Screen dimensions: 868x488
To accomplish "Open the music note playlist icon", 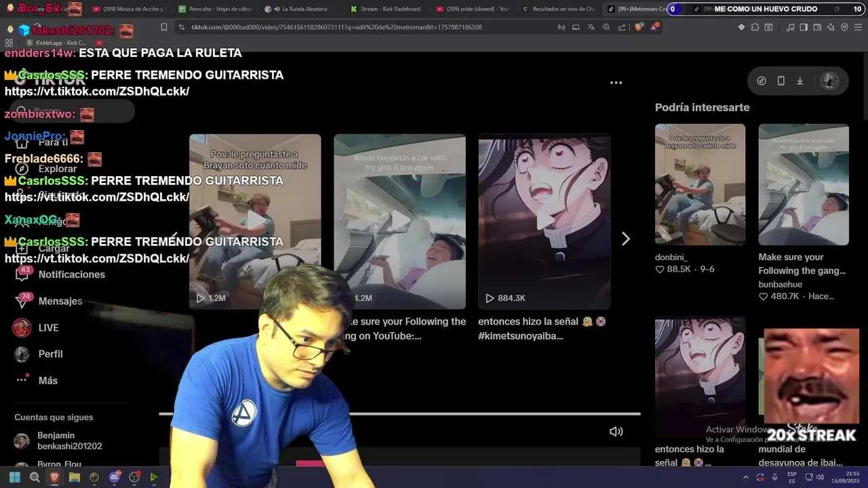I will coord(790,27).
